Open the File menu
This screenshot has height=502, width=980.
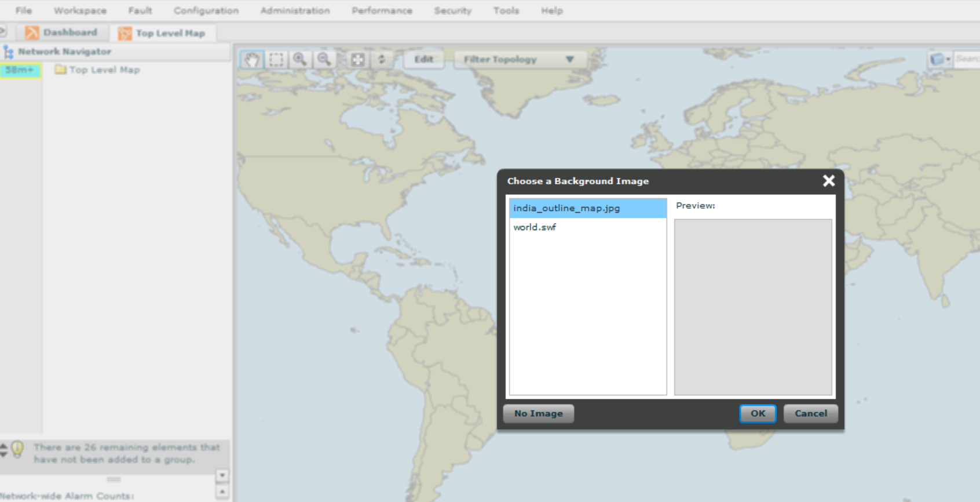(24, 10)
